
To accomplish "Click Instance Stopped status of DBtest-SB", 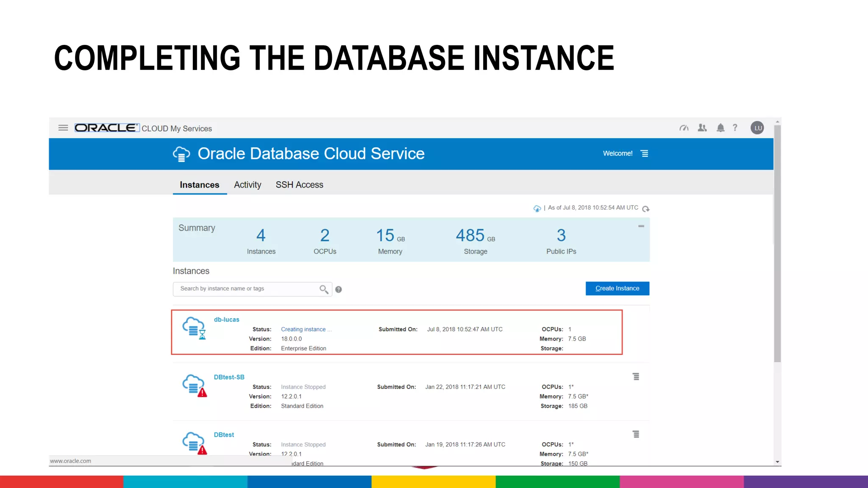I will (303, 387).
